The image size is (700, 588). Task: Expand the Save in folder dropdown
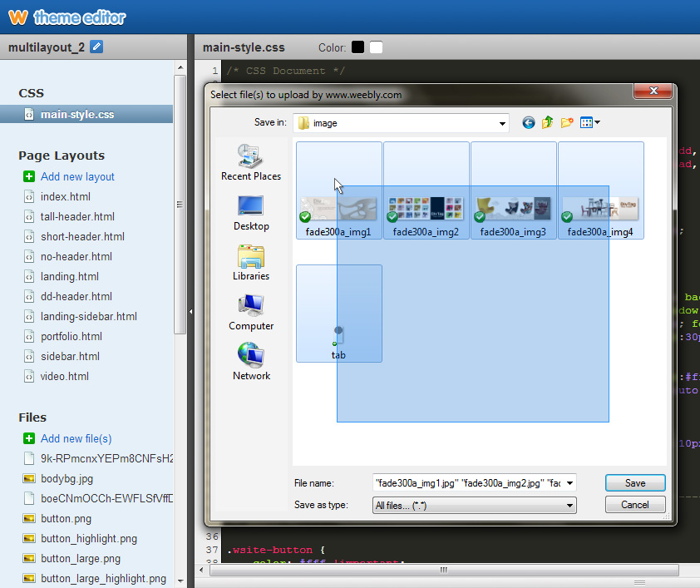502,123
